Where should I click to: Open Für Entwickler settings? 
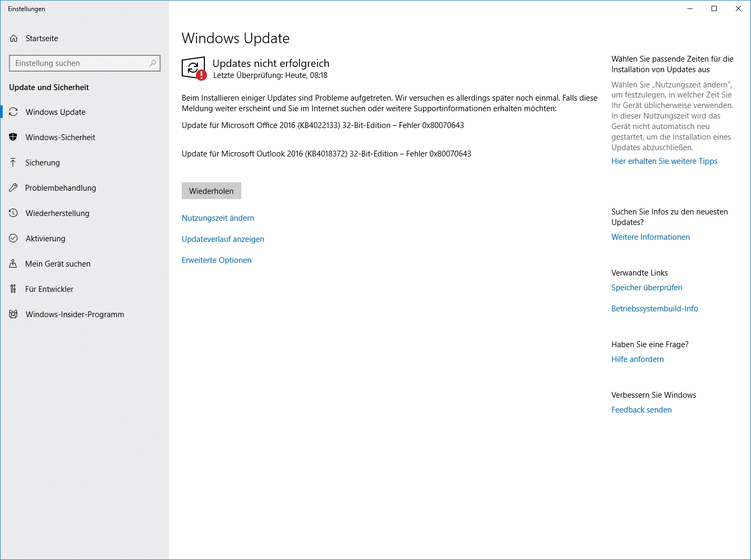[x=85, y=289]
